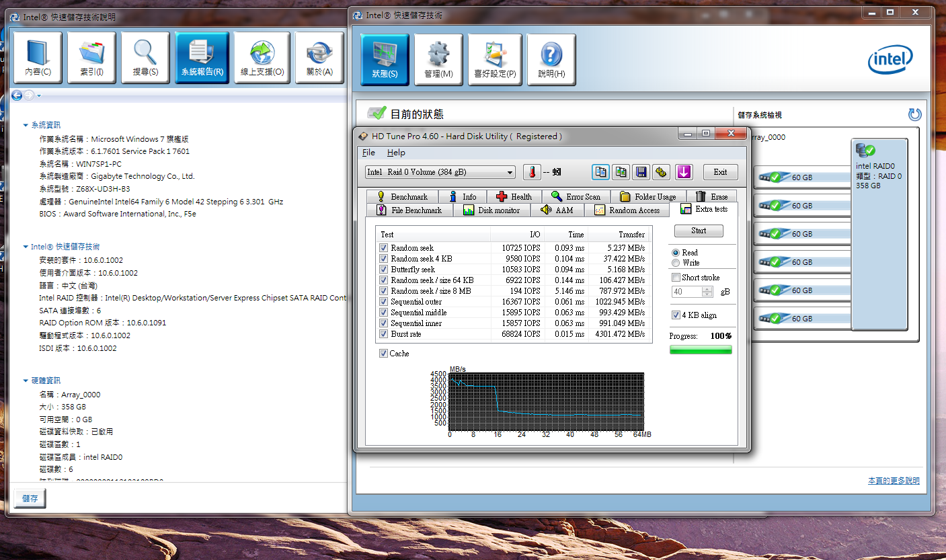Click the Start test button
This screenshot has height=560, width=946.
point(699,231)
